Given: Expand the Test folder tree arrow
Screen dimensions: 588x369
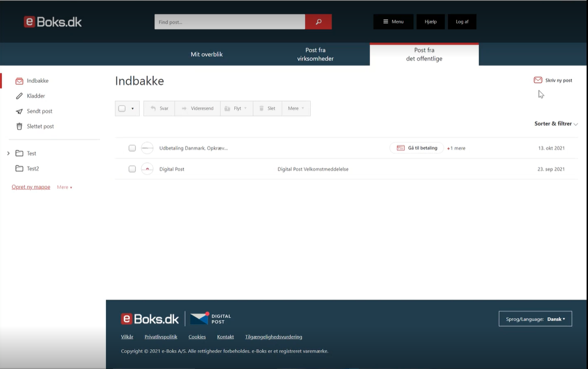Looking at the screenshot, I should [8, 153].
